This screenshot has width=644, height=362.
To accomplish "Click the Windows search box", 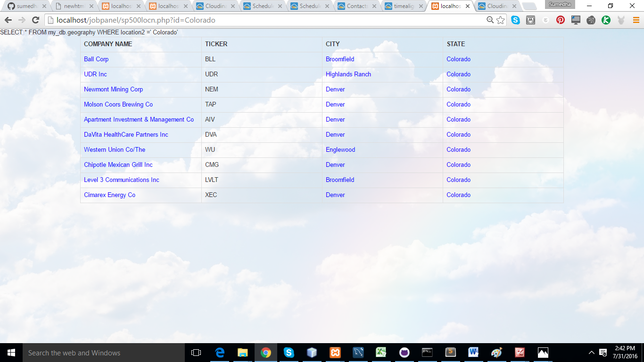I will 104,353.
